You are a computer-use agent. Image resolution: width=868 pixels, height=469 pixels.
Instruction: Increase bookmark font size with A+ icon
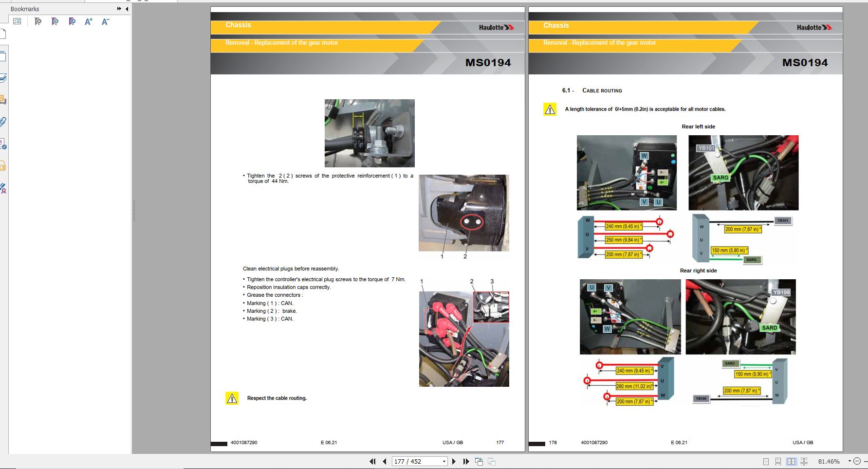click(88, 21)
